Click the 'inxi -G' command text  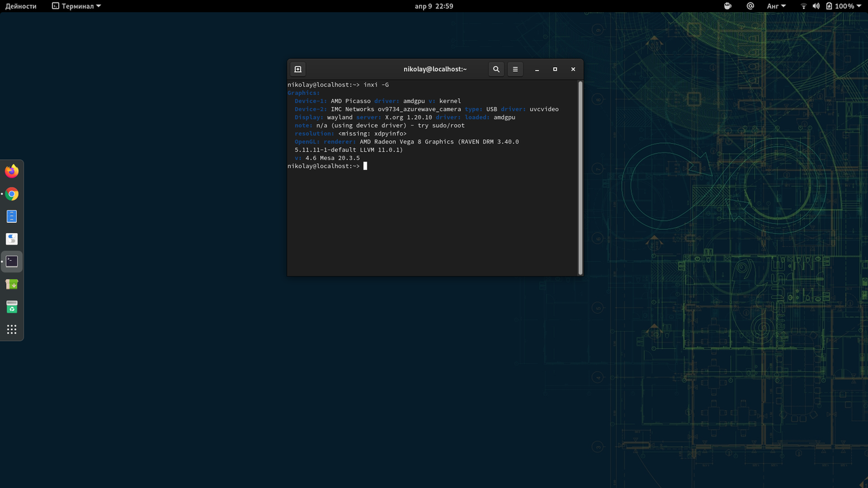tap(376, 85)
